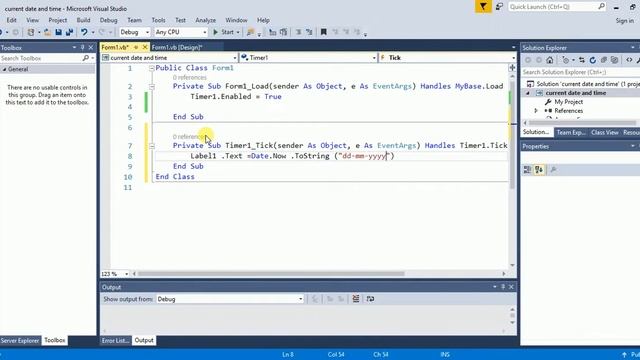
Task: Click the Quick Launch search box
Action: tap(557, 7)
